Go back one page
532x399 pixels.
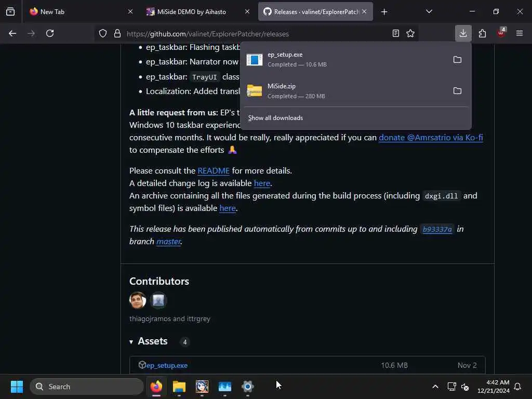[x=12, y=33]
